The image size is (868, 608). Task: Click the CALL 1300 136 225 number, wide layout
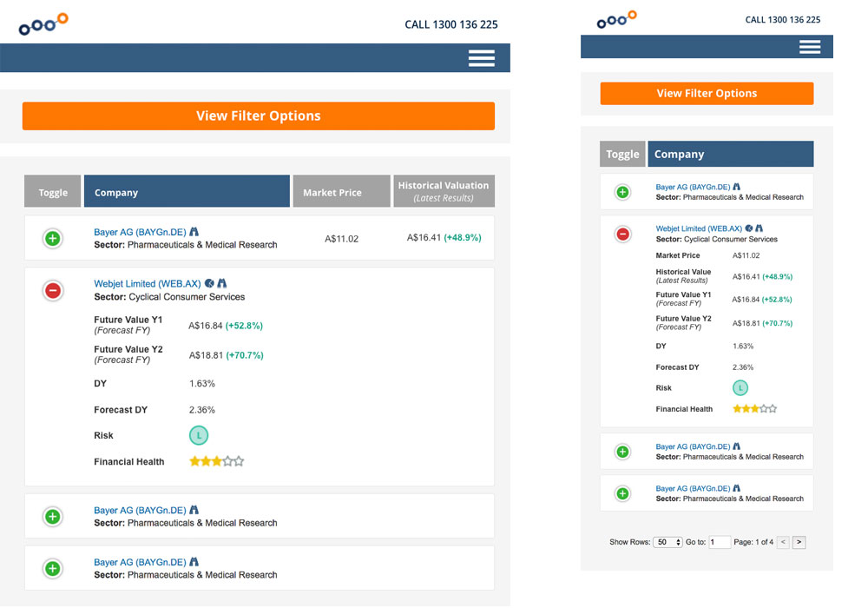(x=451, y=24)
